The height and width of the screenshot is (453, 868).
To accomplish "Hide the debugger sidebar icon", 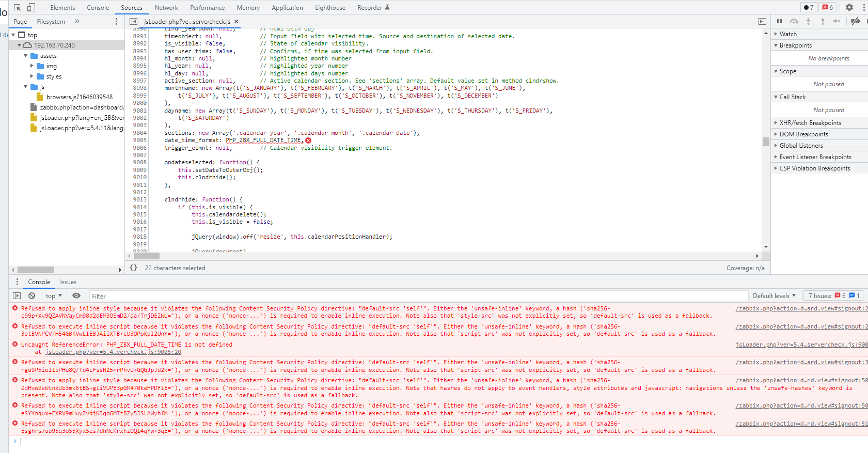I will pyautogui.click(x=762, y=21).
